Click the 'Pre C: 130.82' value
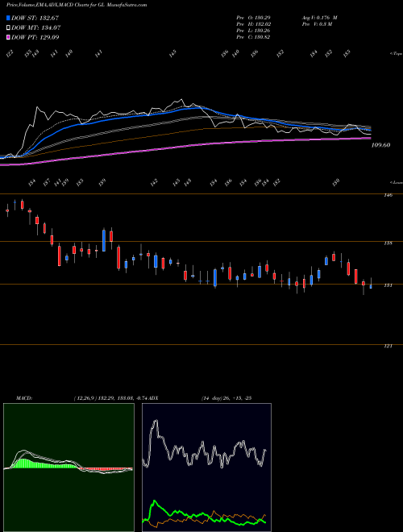Image resolution: width=403 pixels, height=532 pixels. coord(253,37)
